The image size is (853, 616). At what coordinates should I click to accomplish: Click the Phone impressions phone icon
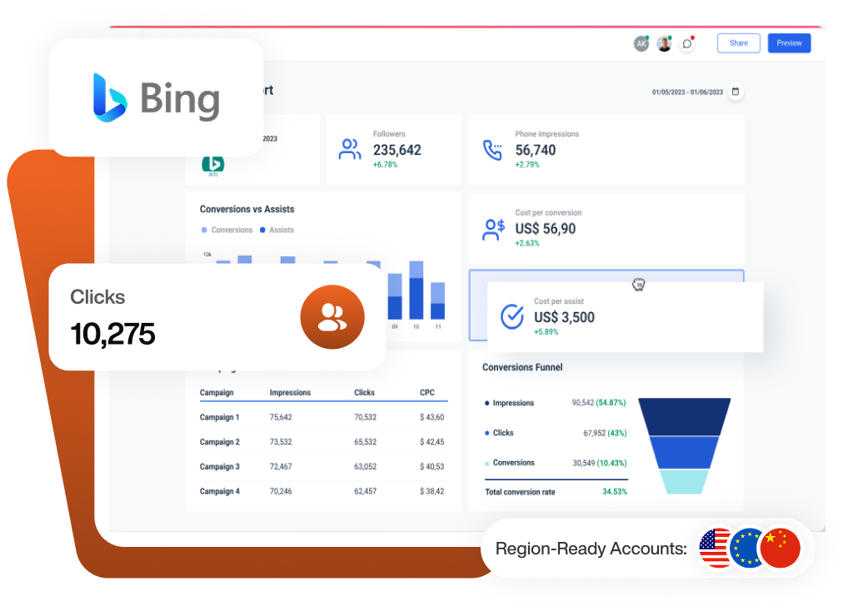coord(493,150)
